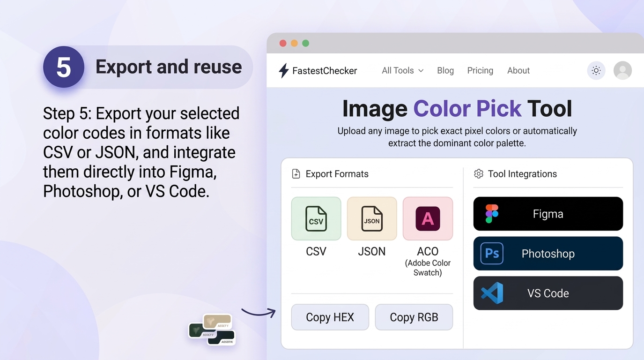Expand the All Tools dropdown menu
644x360 pixels.
(402, 71)
